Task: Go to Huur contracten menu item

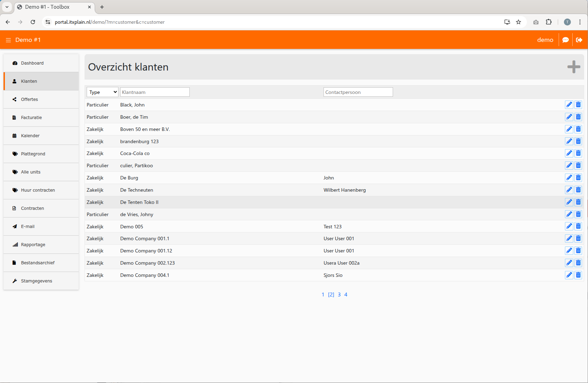Action: pos(38,190)
